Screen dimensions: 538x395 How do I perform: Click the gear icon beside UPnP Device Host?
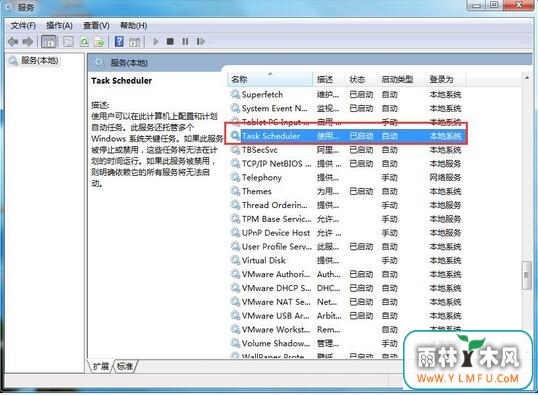coord(235,233)
